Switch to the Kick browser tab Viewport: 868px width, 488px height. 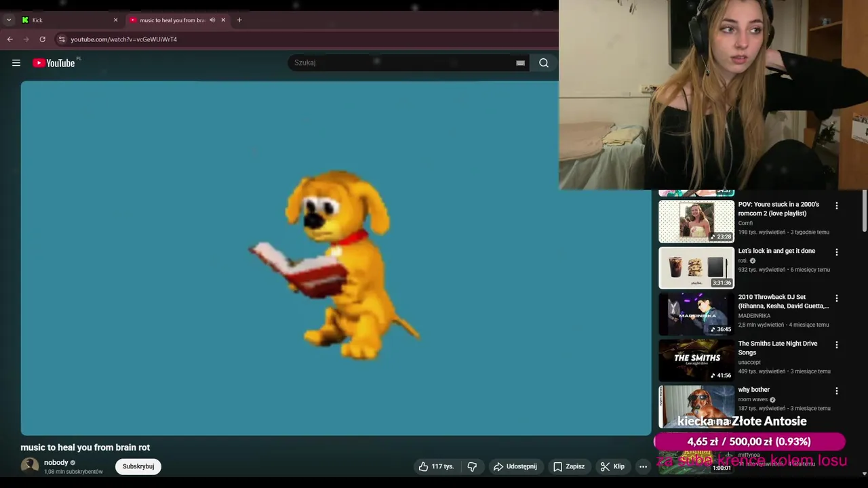[x=68, y=20]
